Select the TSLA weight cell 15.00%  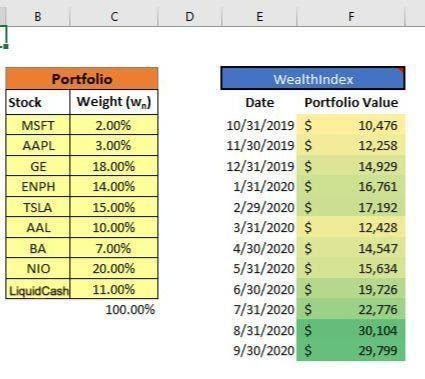tap(114, 207)
